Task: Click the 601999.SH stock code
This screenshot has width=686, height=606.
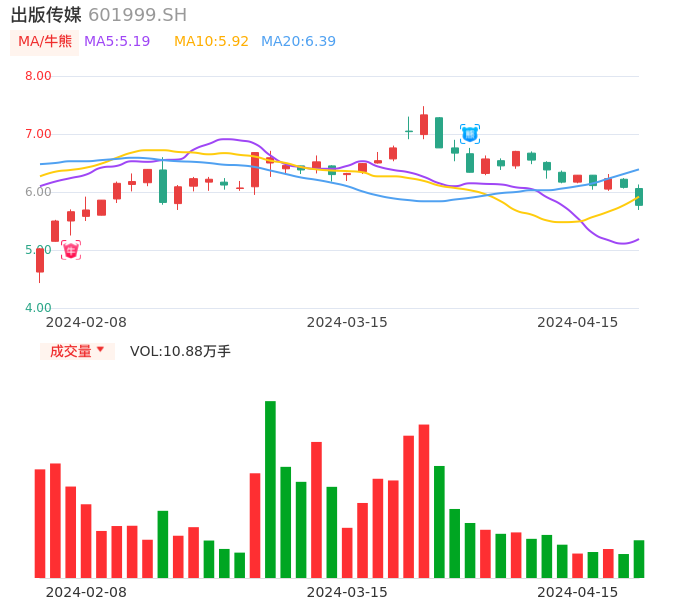Action: [137, 15]
